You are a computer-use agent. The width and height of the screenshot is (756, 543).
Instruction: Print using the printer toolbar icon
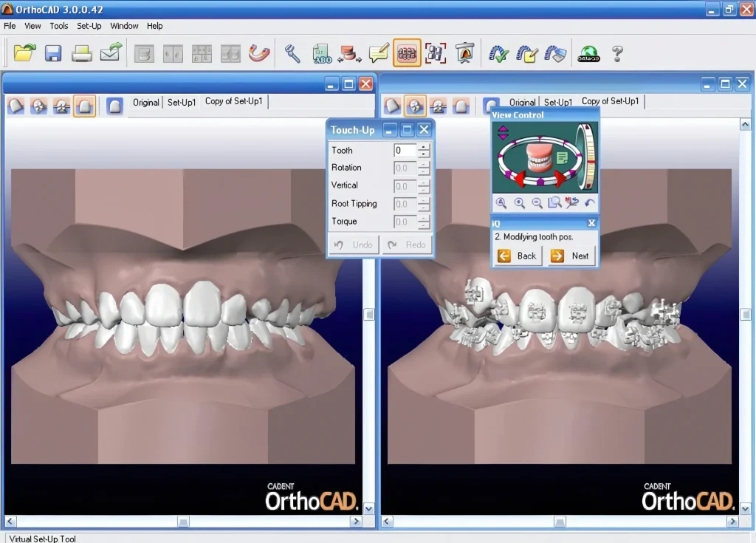click(81, 53)
